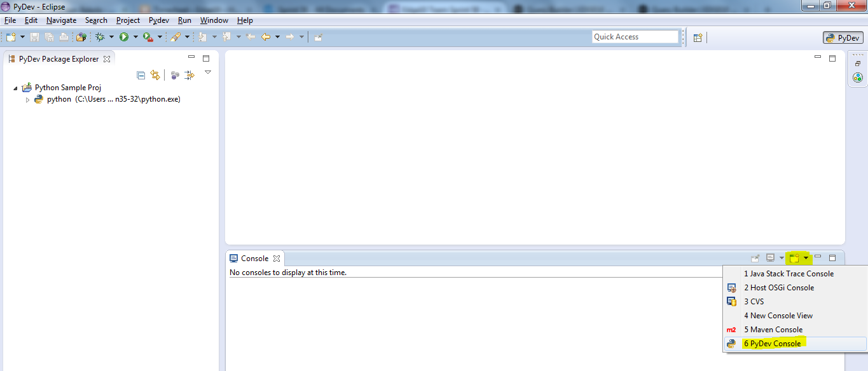Viewport: 868px width, 371px height.
Task: Click the Back navigation arrow
Action: pos(265,37)
